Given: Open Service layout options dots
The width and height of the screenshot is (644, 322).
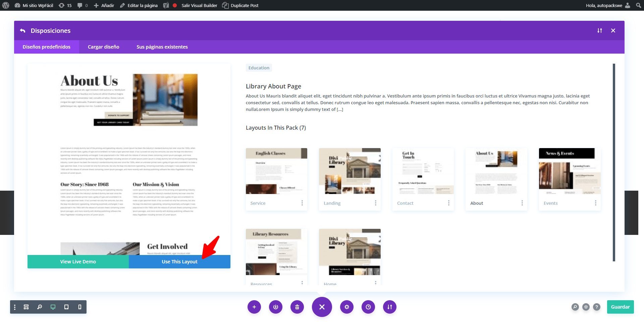Looking at the screenshot, I should click(302, 203).
